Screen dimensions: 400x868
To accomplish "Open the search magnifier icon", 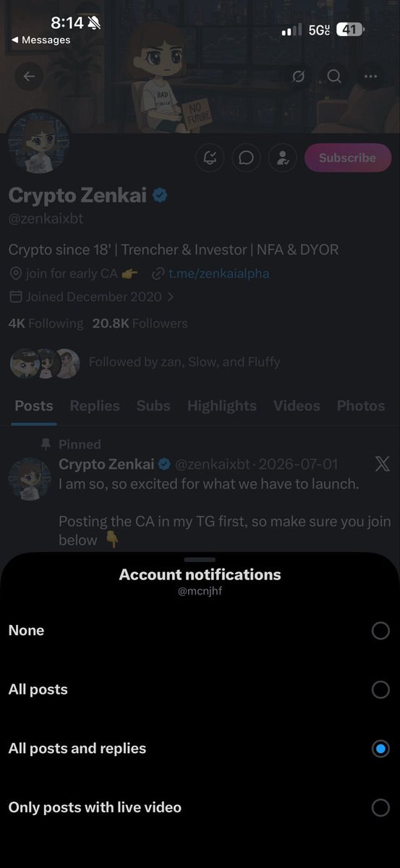I will tap(334, 76).
